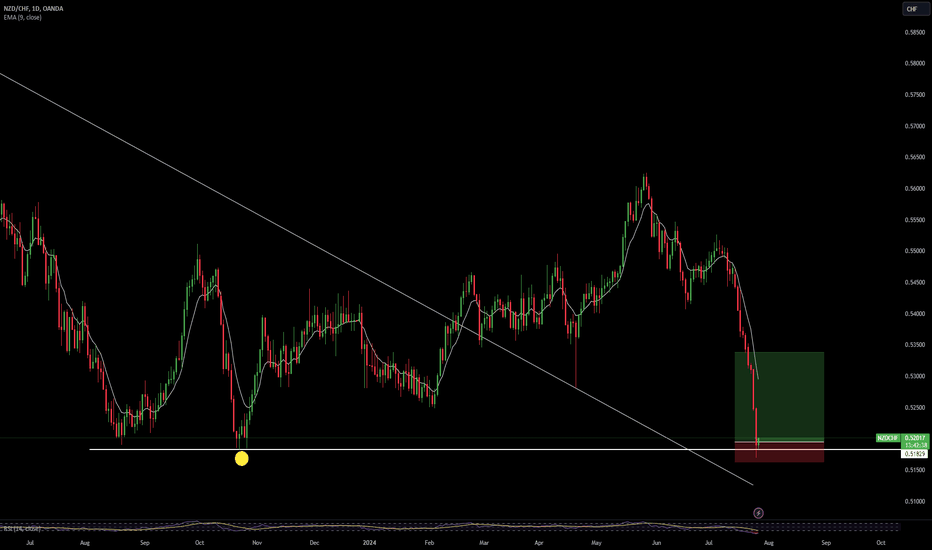
Task: Click the 0.57500 price axis label
Action: pos(914,95)
